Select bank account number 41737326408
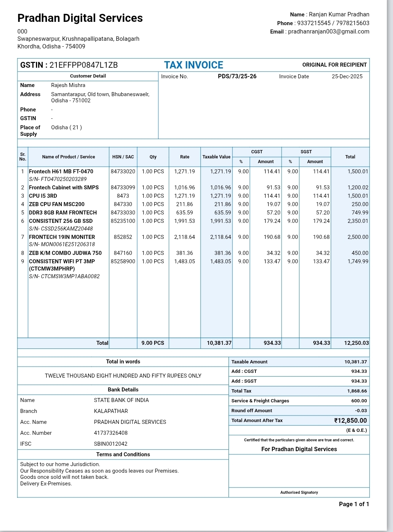The height and width of the screenshot is (532, 393). 111,433
